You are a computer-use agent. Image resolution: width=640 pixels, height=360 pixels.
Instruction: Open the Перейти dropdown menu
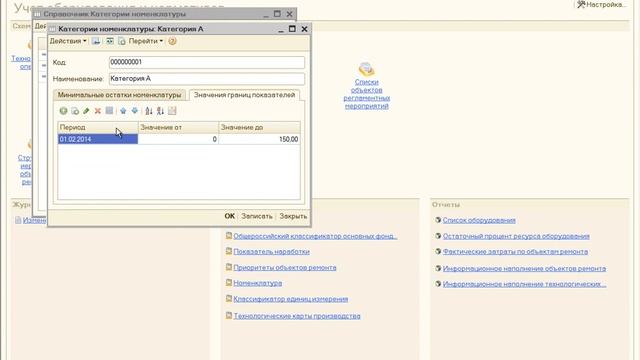[x=146, y=41]
